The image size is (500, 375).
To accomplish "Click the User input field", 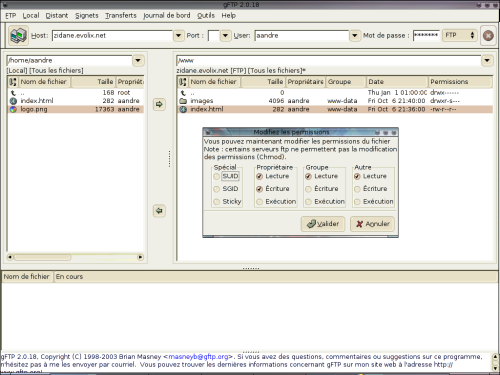I will (301, 35).
